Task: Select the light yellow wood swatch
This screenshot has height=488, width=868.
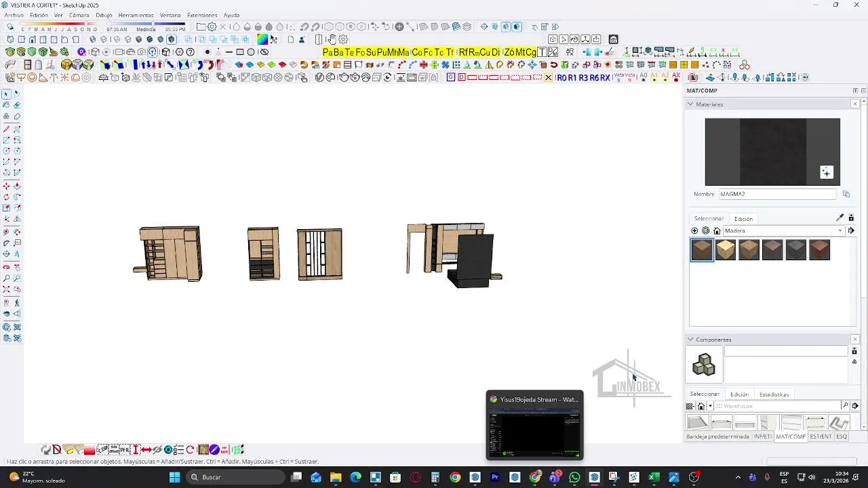Action: [x=726, y=250]
